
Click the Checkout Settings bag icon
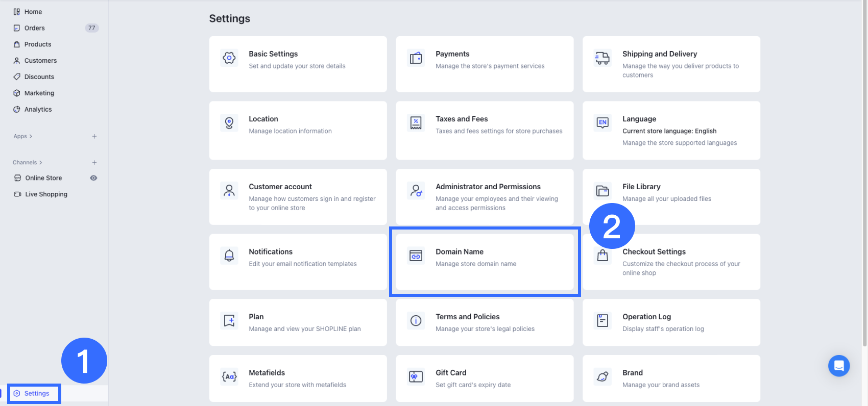point(602,256)
